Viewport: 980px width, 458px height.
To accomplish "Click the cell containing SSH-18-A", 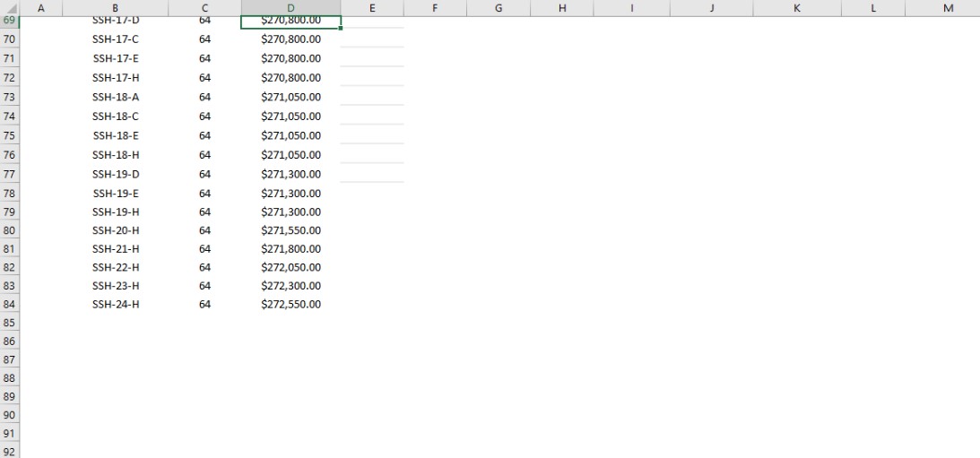I will pos(116,97).
